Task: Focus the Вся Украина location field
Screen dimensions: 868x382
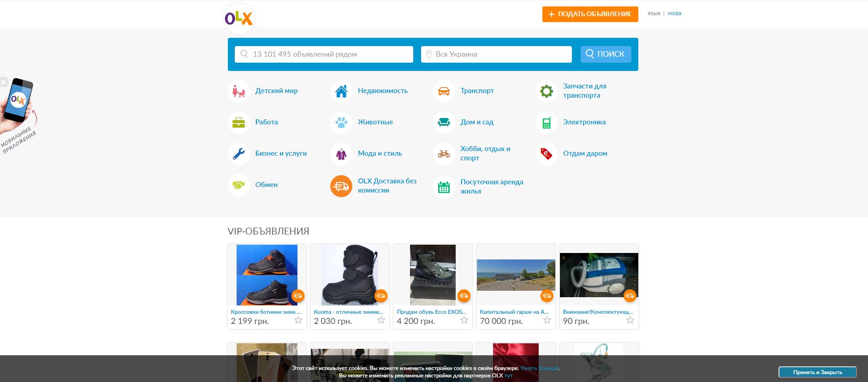Action: click(496, 54)
